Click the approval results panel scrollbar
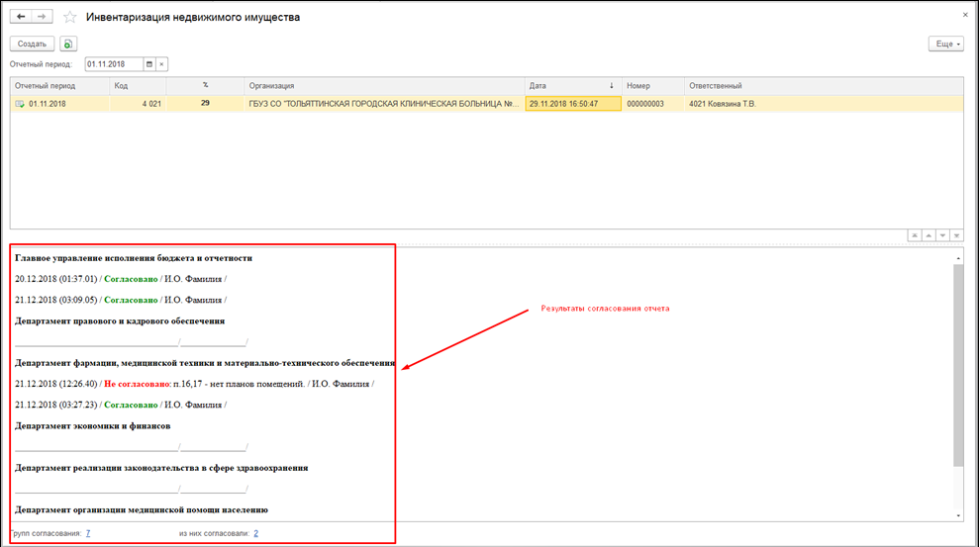 pyautogui.click(x=958, y=366)
